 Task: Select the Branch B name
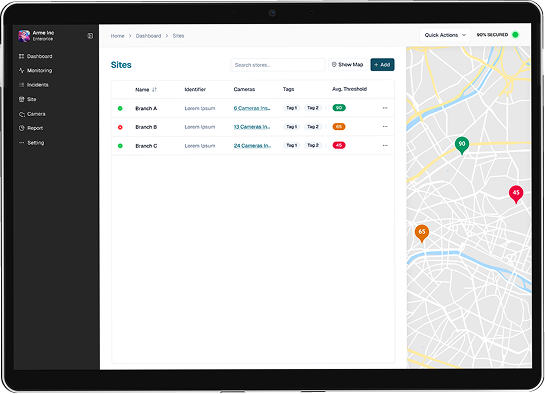click(x=146, y=127)
